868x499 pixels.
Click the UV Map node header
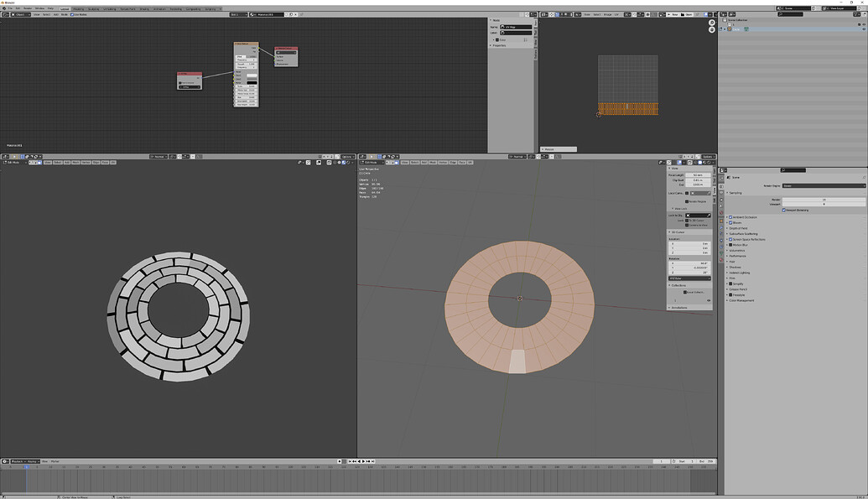pos(190,73)
